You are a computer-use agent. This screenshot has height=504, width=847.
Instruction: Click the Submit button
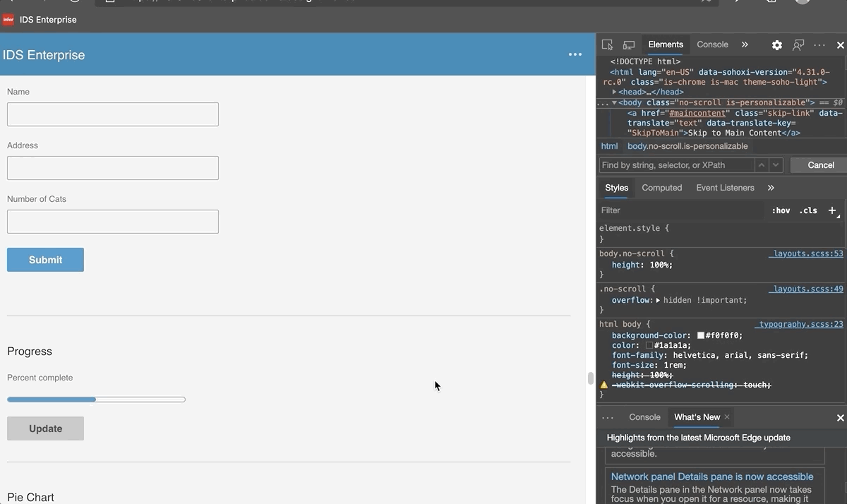pos(45,260)
